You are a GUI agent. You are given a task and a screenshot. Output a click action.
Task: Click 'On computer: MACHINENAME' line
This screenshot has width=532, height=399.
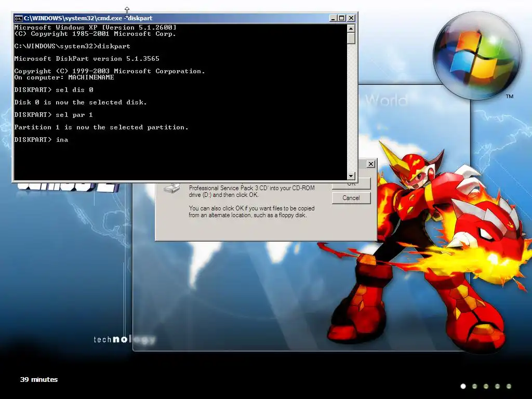(x=64, y=77)
